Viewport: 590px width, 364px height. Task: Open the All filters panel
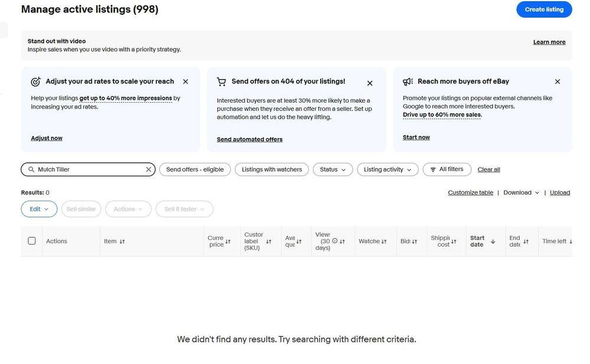point(447,169)
